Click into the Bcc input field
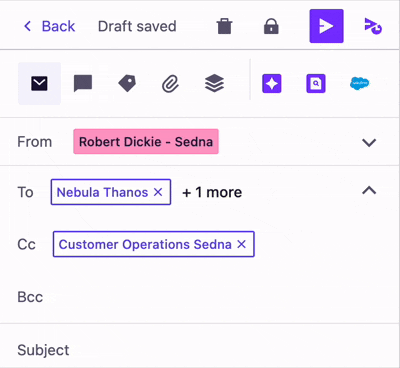 point(220,297)
